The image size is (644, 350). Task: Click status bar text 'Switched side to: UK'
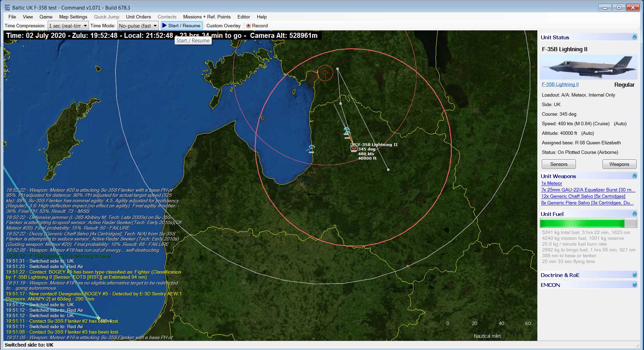tap(29, 345)
